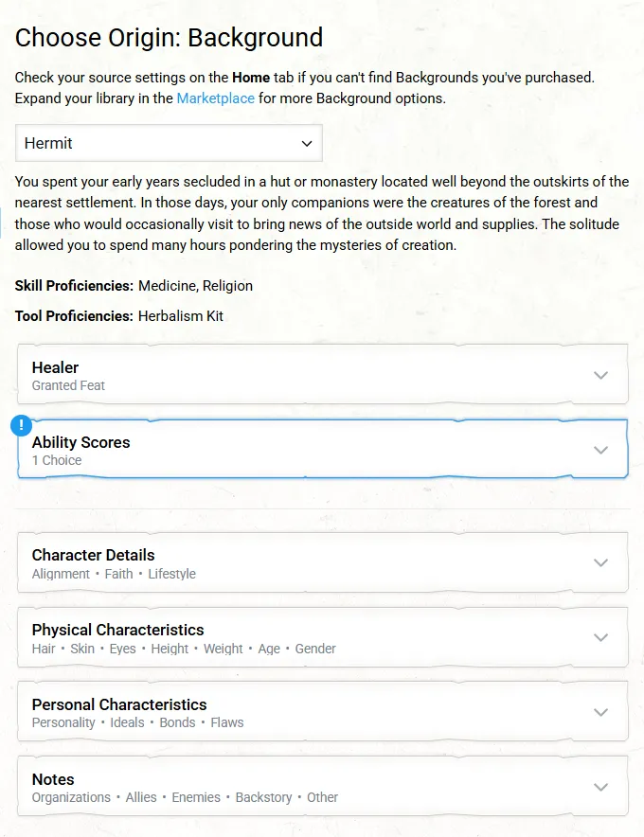Expand Character Details using its chevron
This screenshot has height=837, width=644.
point(600,562)
